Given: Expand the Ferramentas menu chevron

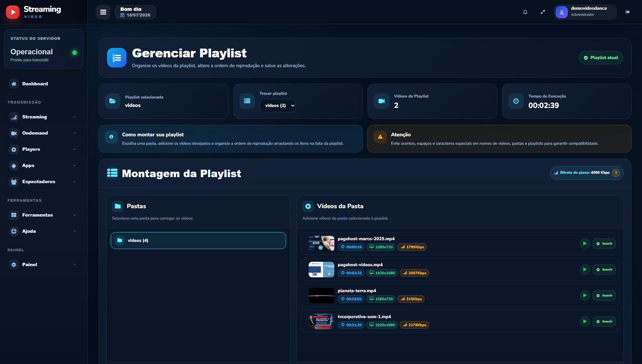Looking at the screenshot, I should point(75,215).
